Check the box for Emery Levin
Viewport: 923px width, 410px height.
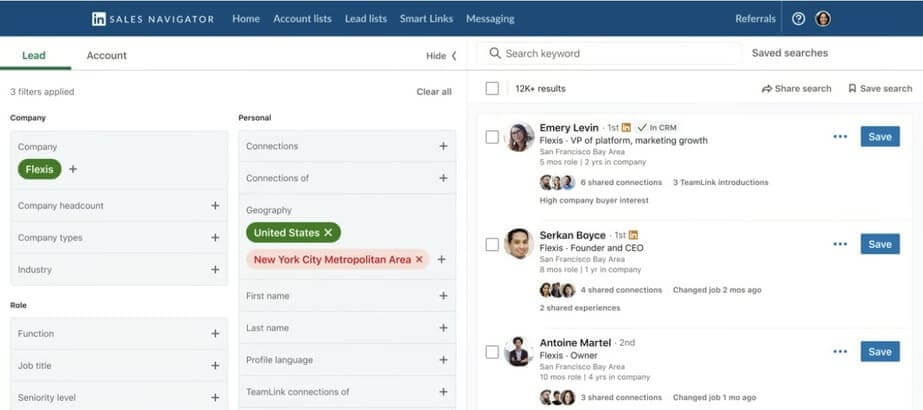(492, 137)
